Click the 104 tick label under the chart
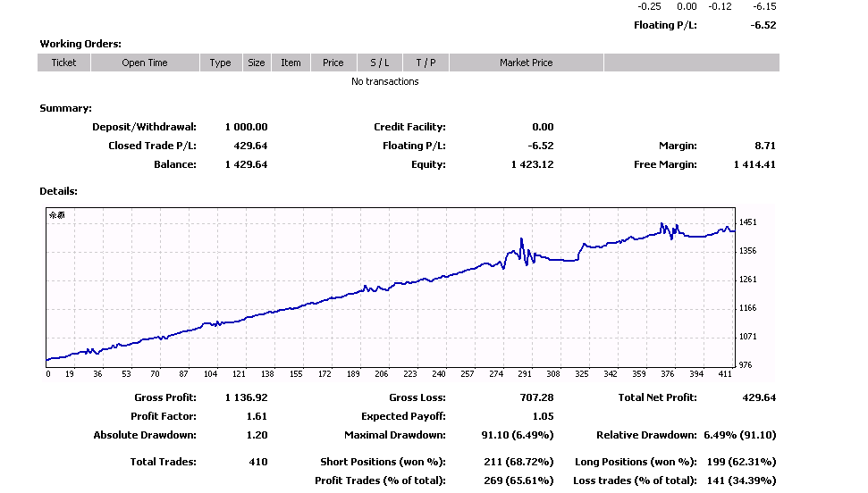The width and height of the screenshot is (868, 493). point(210,374)
